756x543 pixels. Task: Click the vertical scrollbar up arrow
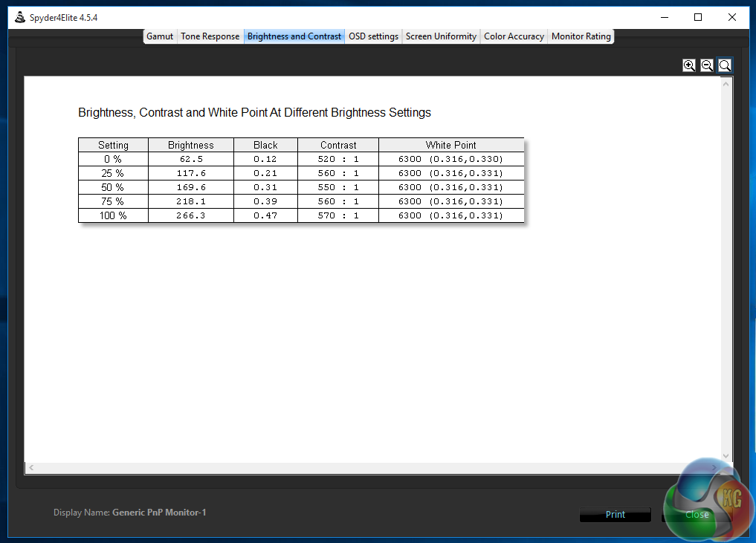coord(726,84)
